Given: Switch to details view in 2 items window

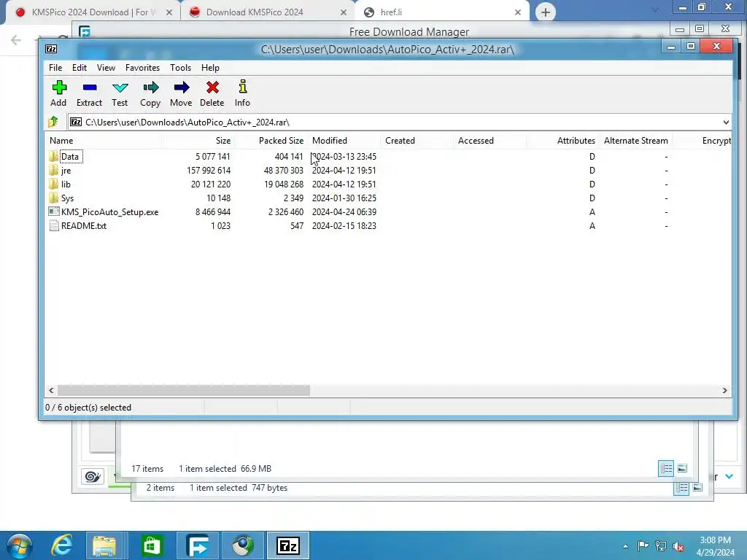Looking at the screenshot, I should coord(681,488).
